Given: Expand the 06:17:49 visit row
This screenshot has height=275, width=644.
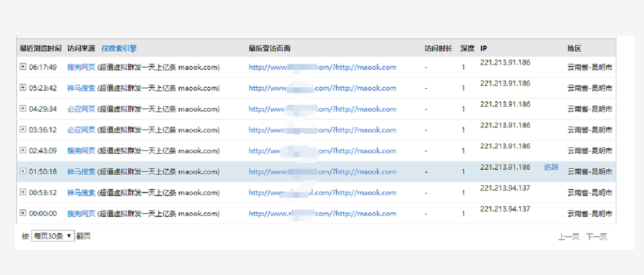Looking at the screenshot, I should coord(22,67).
